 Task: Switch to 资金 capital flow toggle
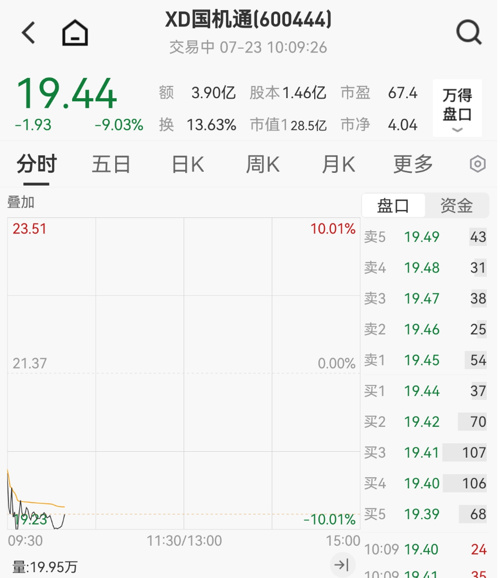tap(456, 205)
